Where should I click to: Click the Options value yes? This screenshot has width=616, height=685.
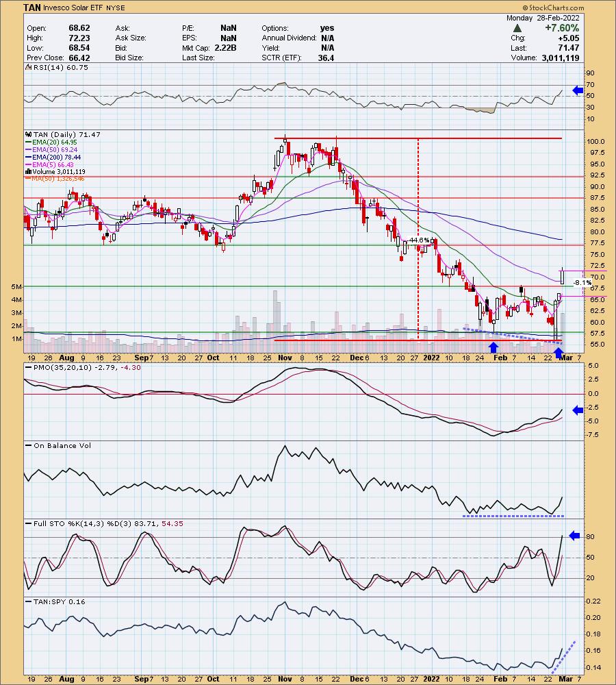coord(327,28)
